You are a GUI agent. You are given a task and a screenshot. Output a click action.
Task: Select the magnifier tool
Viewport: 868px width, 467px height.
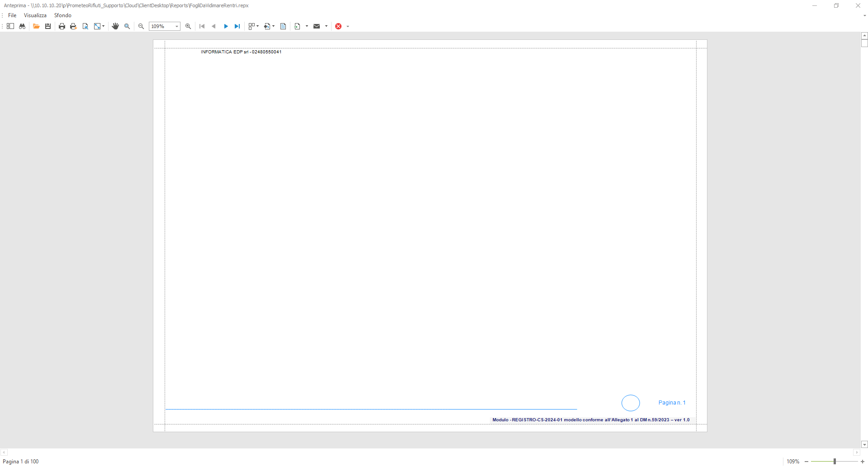pyautogui.click(x=127, y=26)
